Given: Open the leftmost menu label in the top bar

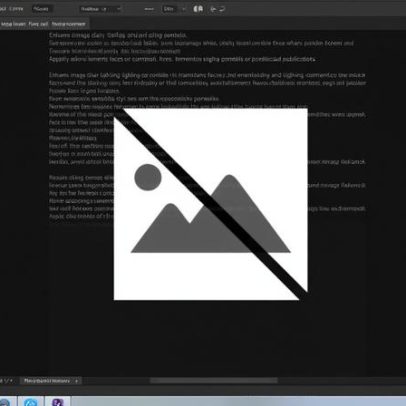Looking at the screenshot, I should pyautogui.click(x=3, y=9).
